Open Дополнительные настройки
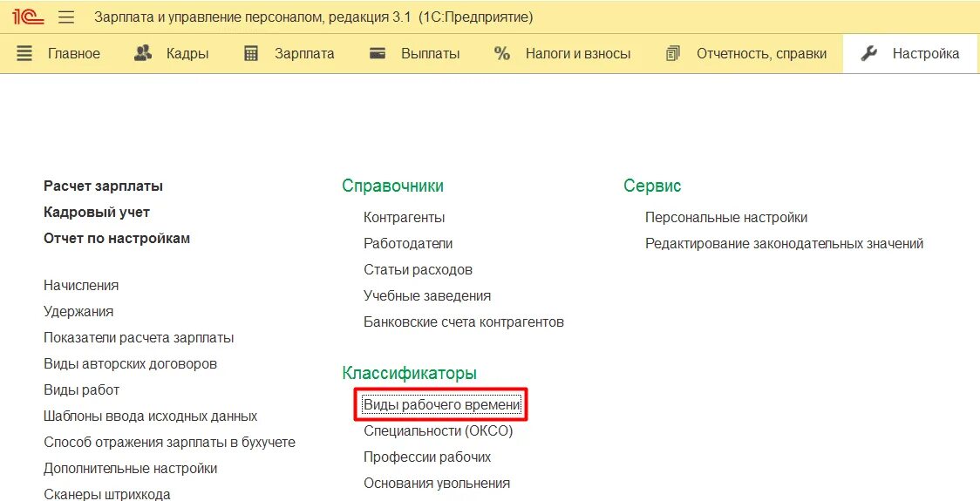Screen dimensions: 980x501 point(131,469)
